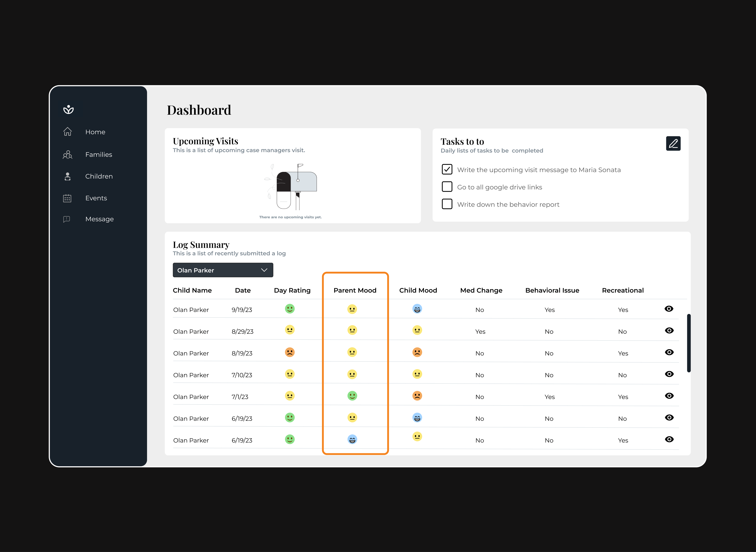Open the Olan Parker child dropdown
Screen dimensions: 756x552
223,270
